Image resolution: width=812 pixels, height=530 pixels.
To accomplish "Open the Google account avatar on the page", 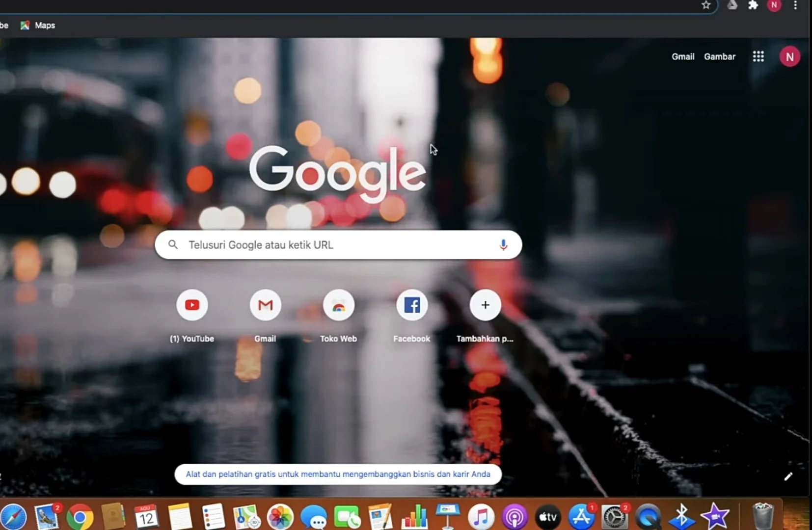I will [790, 56].
